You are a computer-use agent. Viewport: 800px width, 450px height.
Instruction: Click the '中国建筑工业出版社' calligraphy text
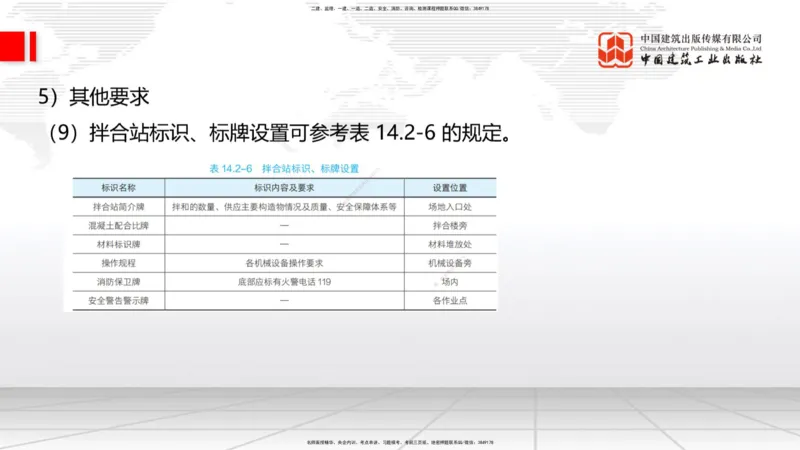coord(701,59)
